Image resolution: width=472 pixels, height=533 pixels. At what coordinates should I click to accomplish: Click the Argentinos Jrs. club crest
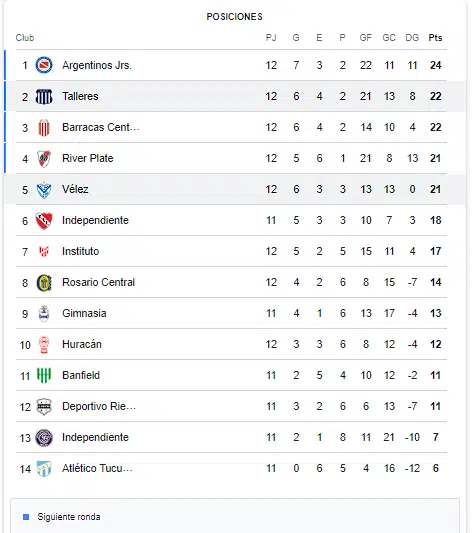(x=44, y=65)
